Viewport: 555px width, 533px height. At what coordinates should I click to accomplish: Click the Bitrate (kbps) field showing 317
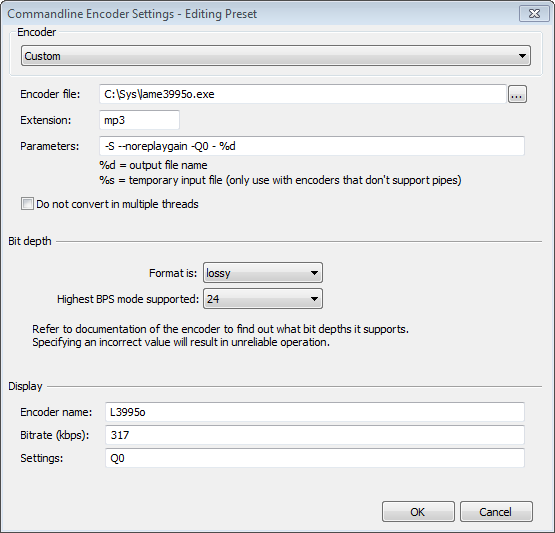coord(315,435)
